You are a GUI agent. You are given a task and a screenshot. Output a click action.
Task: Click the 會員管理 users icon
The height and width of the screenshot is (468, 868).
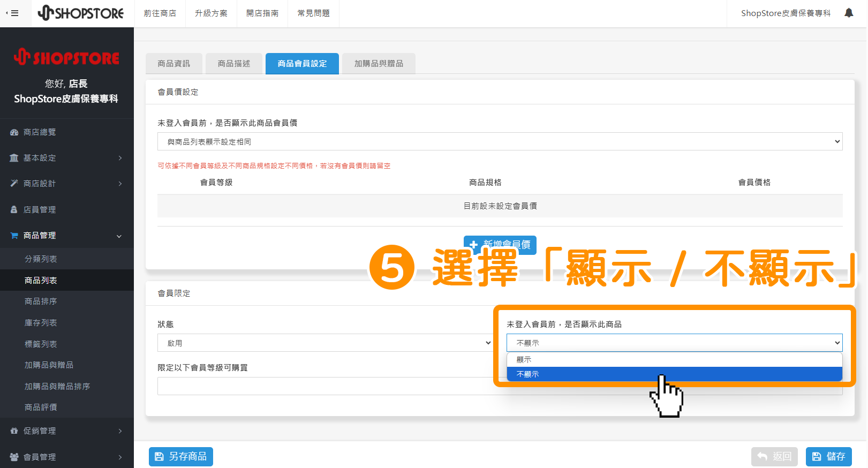pos(14,457)
